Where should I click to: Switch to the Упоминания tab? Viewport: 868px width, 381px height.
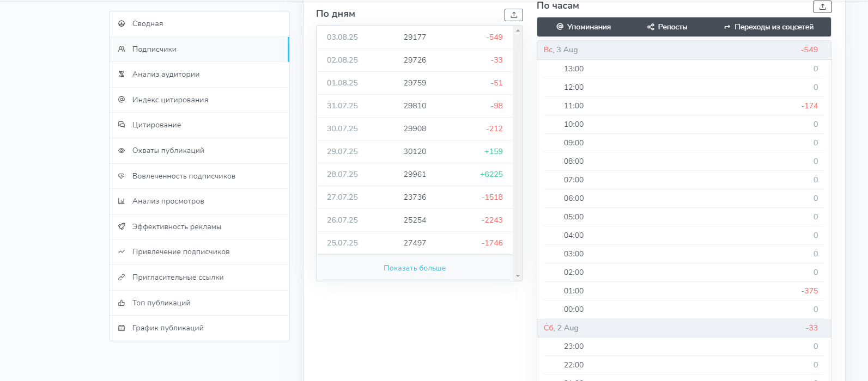click(584, 27)
